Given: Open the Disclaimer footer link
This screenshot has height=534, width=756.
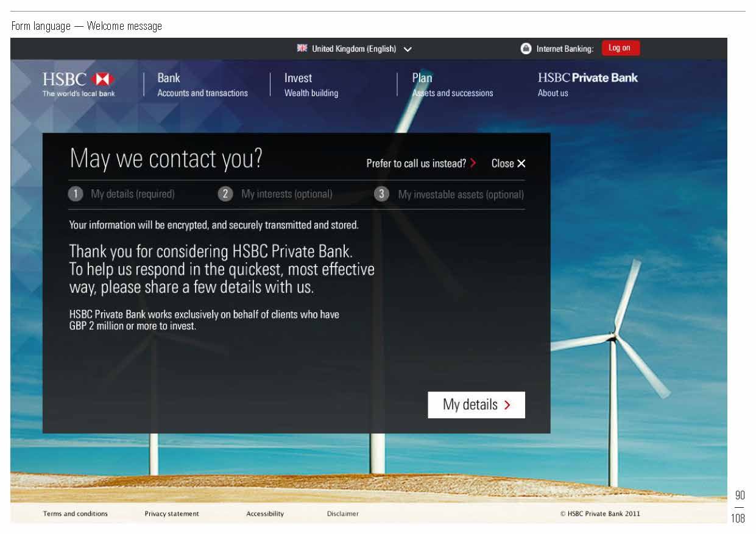Looking at the screenshot, I should click(x=343, y=514).
